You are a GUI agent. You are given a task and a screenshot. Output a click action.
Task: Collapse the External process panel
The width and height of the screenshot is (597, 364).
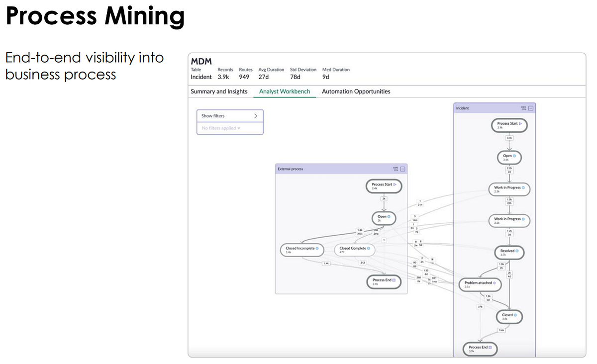click(403, 169)
